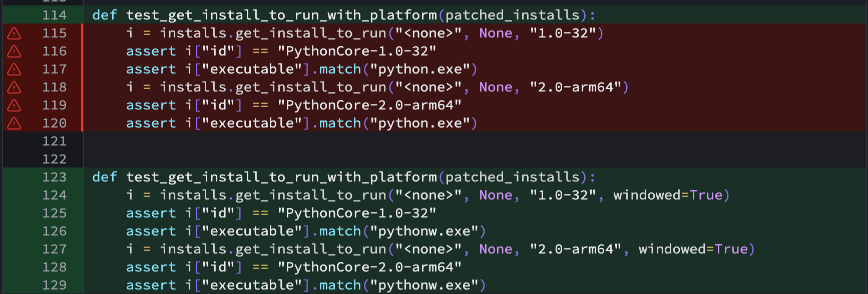
Task: Select line number 115 in the gutter
Action: [55, 33]
